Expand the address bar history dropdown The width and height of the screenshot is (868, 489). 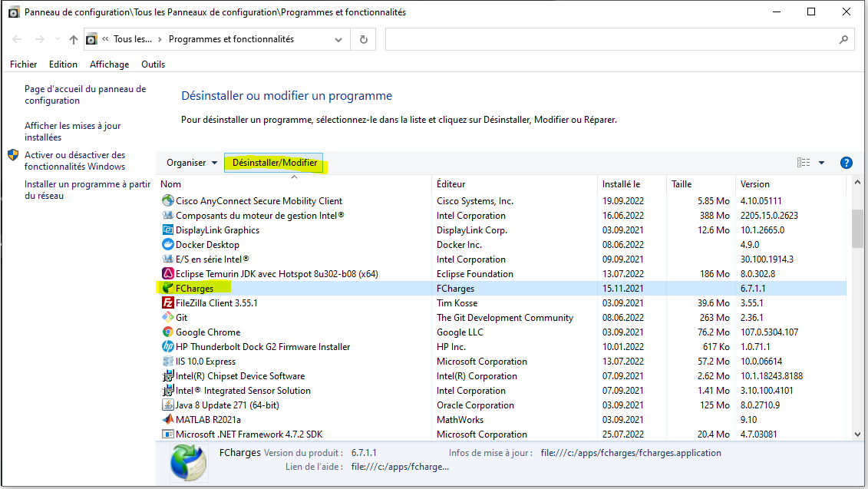pyautogui.click(x=338, y=39)
